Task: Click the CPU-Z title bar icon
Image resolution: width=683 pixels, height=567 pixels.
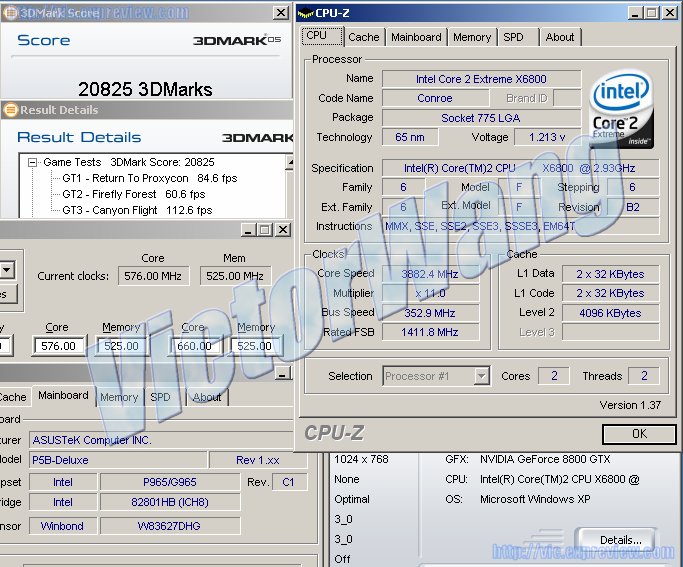Action: (305, 13)
